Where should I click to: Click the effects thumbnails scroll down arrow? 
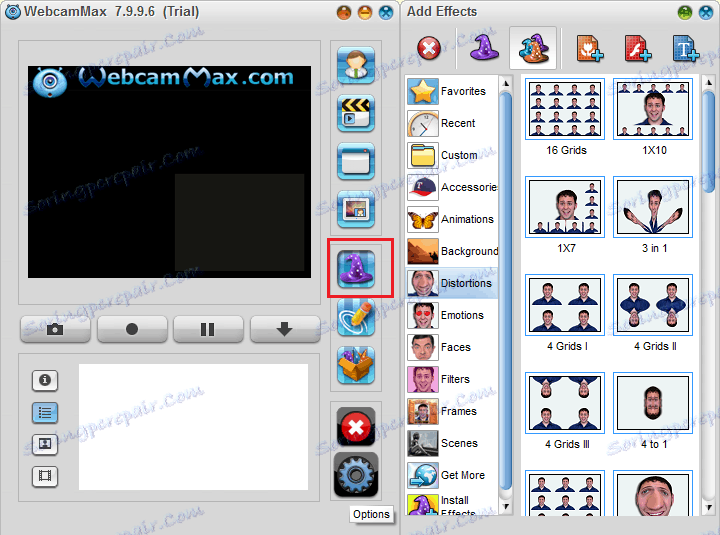tap(709, 507)
